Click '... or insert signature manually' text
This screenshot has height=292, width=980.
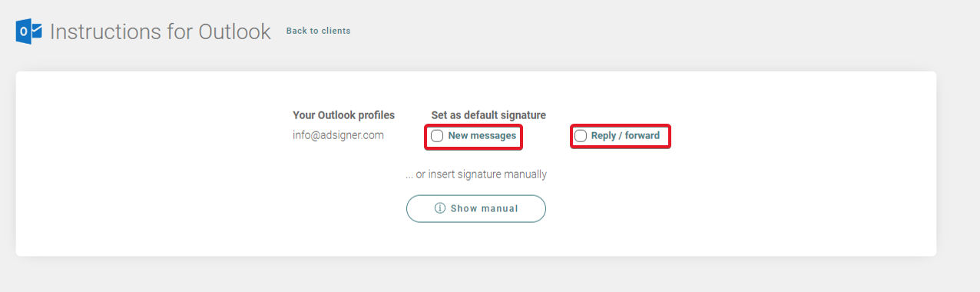(476, 174)
